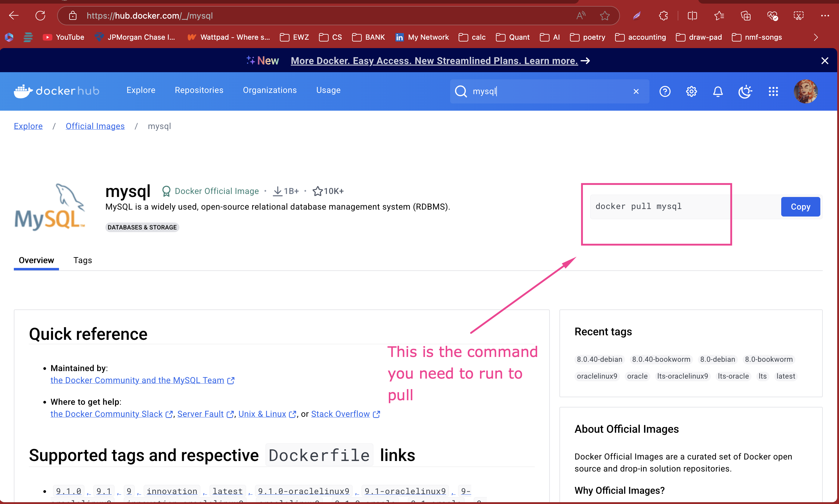
Task: Reload the page with the refresh icon
Action: [x=40, y=16]
